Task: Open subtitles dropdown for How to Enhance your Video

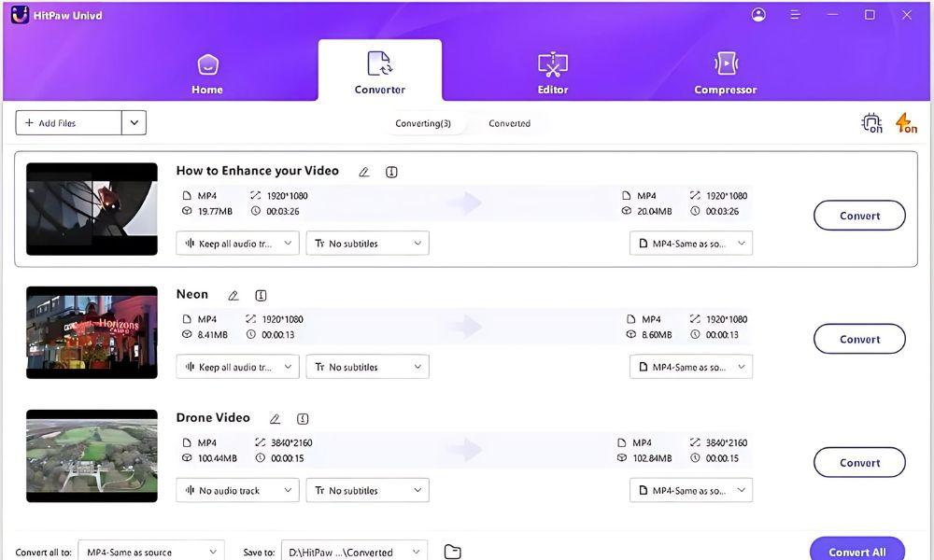Action: click(367, 244)
